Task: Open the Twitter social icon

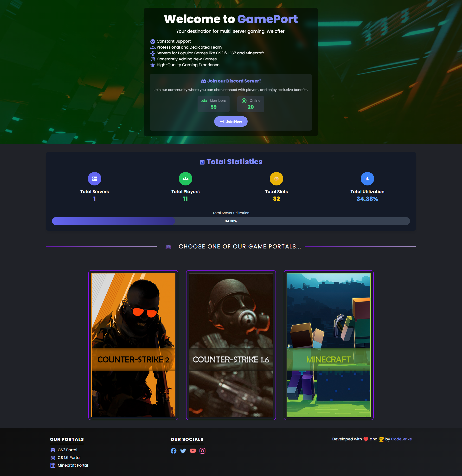Action: pos(183,451)
